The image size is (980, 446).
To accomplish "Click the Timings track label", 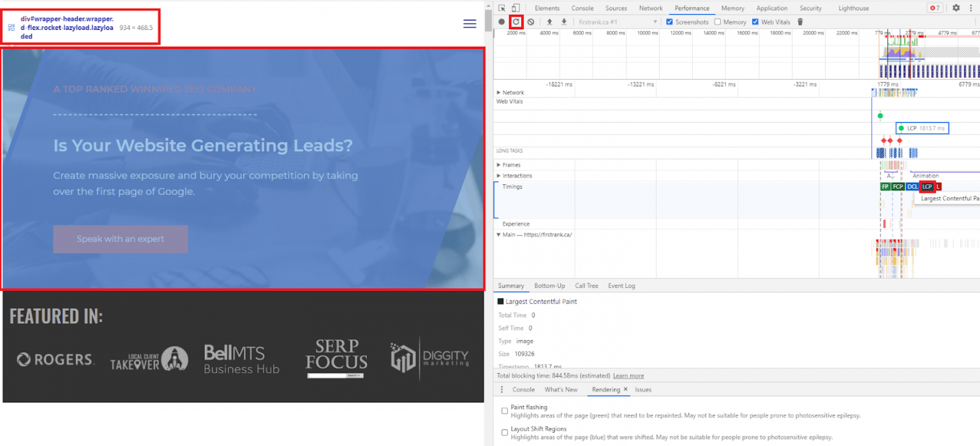I will click(512, 187).
